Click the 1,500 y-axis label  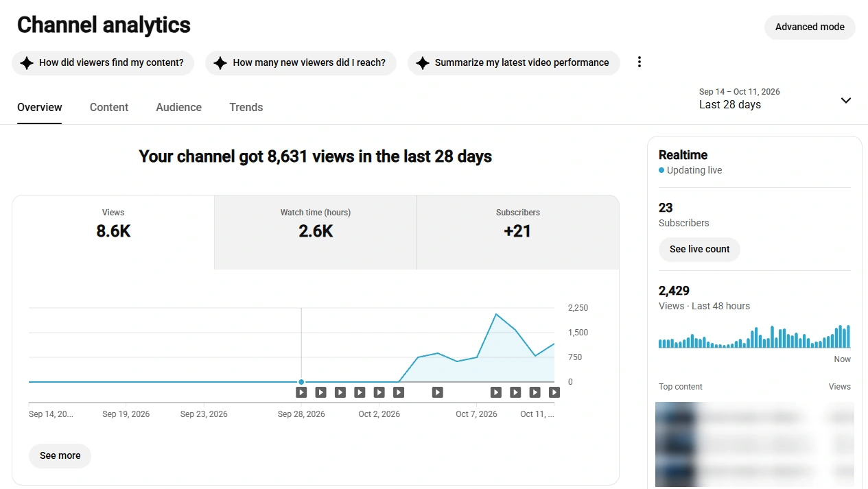(578, 333)
